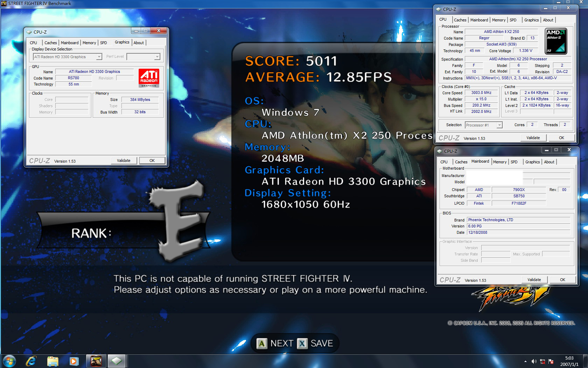Click the 384 MBytes memory size value

140,100
